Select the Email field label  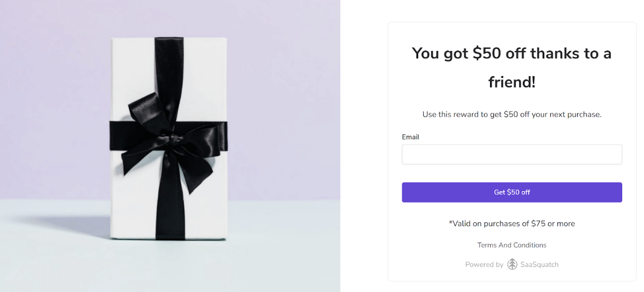pyautogui.click(x=410, y=137)
